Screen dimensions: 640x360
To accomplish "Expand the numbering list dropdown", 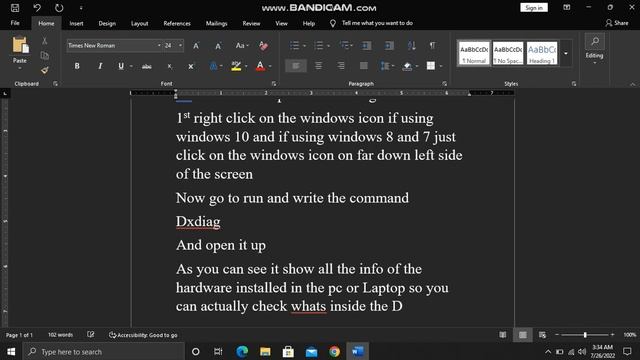I will 328,46.
